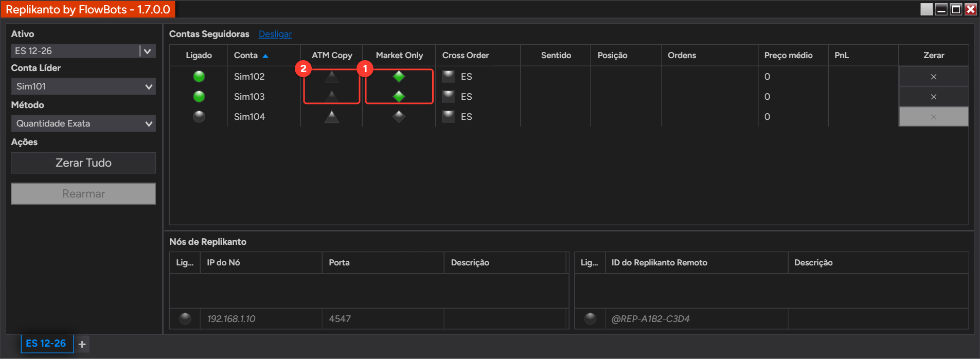Click the Zerar Tudo button

(x=83, y=163)
